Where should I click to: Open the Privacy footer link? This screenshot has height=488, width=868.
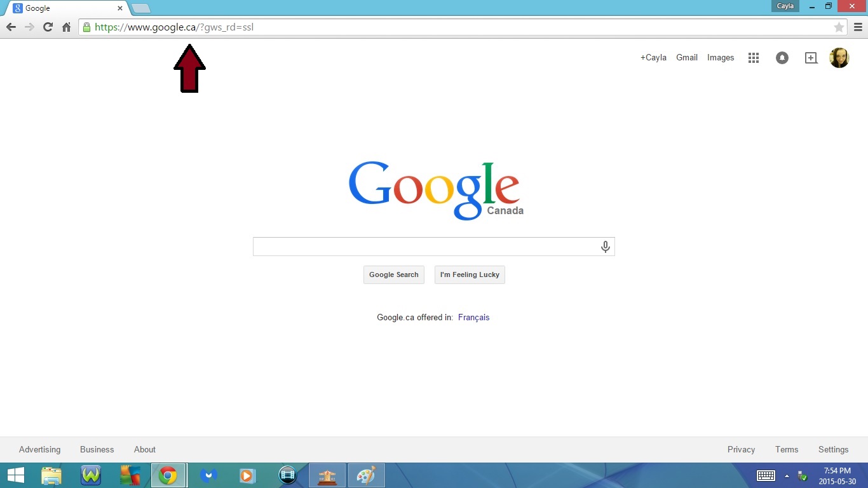pos(741,449)
